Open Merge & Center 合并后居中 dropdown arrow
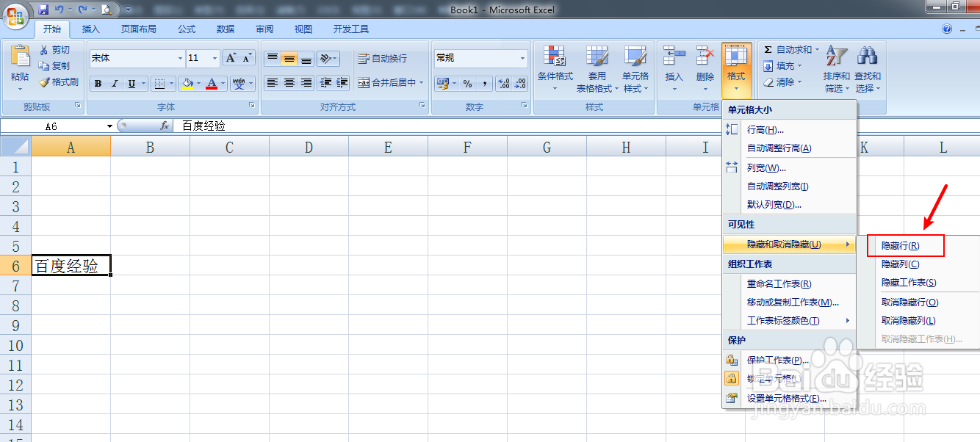The width and height of the screenshot is (980, 442). coord(422,83)
